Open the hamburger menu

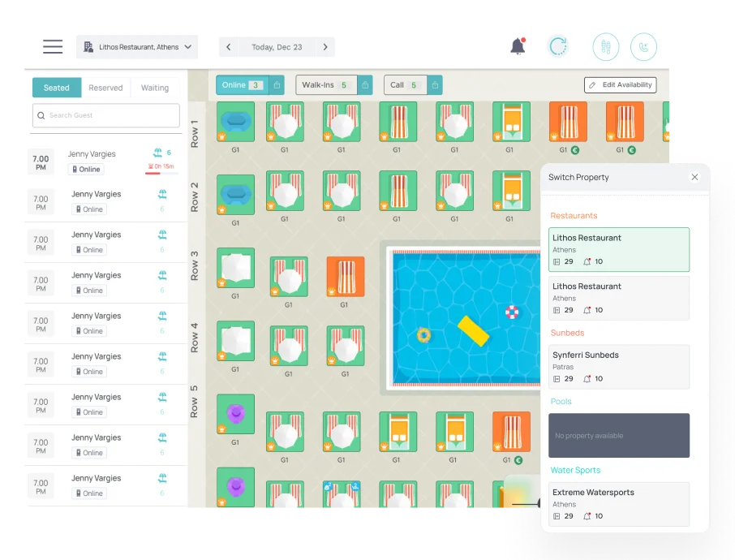tap(53, 47)
